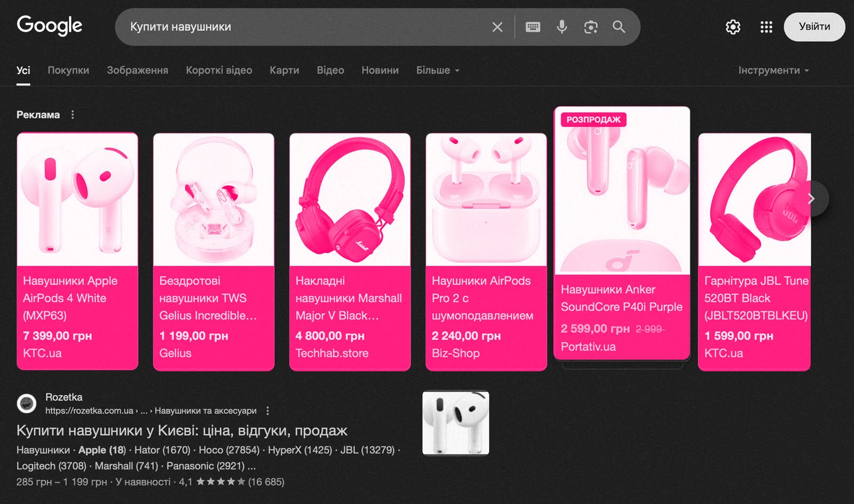The height and width of the screenshot is (504, 854).
Task: Click the Biz-Shop seller name
Action: (x=456, y=353)
